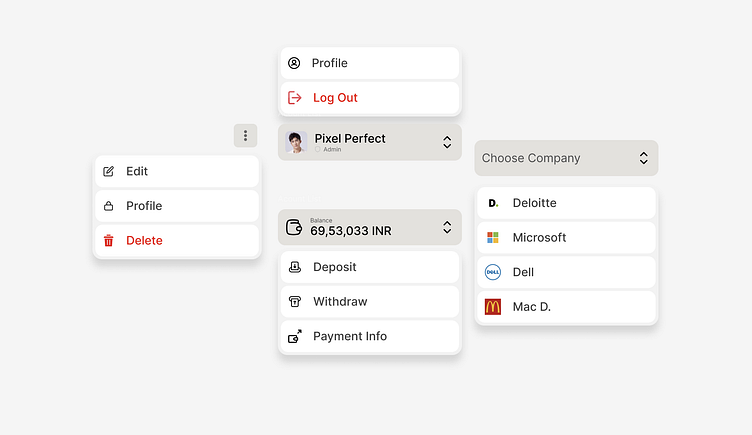Click the red trash Delete icon
The image size is (752, 435).
click(109, 240)
